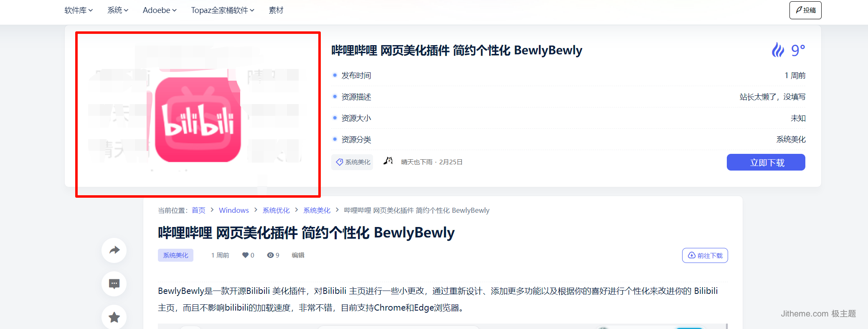868x329 pixels.
Task: Open the 素材 menu item
Action: pyautogui.click(x=276, y=10)
